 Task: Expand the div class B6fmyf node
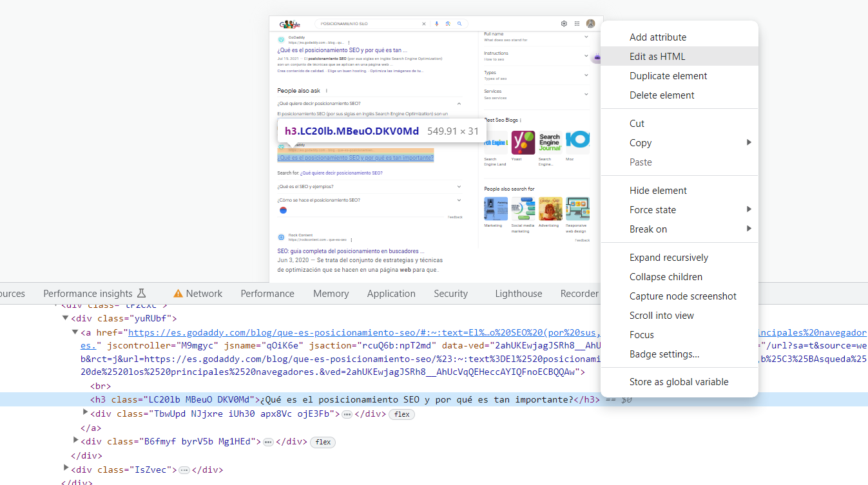(76, 441)
